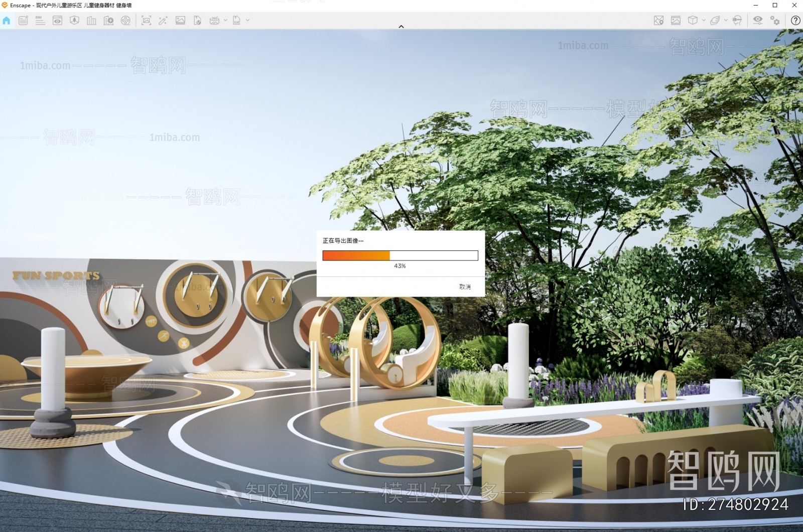Click 取消 to cancel the image export
Viewport: 803px width, 532px height.
coord(465,287)
